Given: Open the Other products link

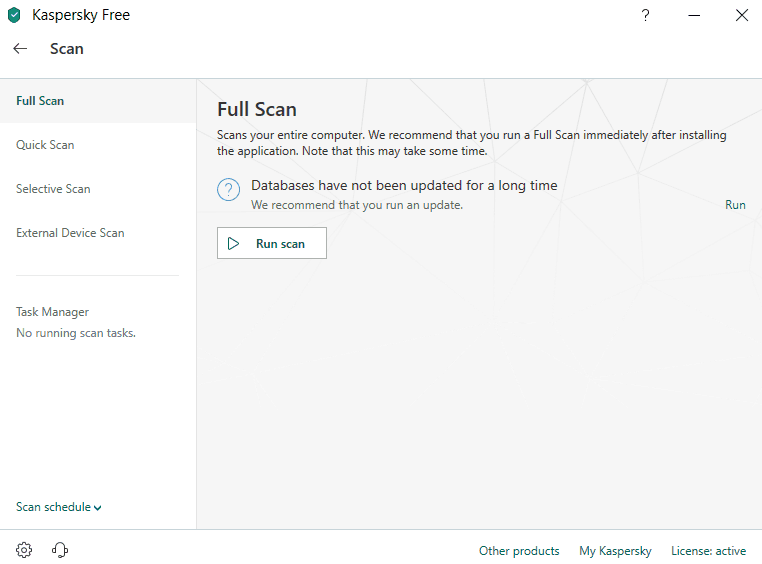Looking at the screenshot, I should (519, 551).
